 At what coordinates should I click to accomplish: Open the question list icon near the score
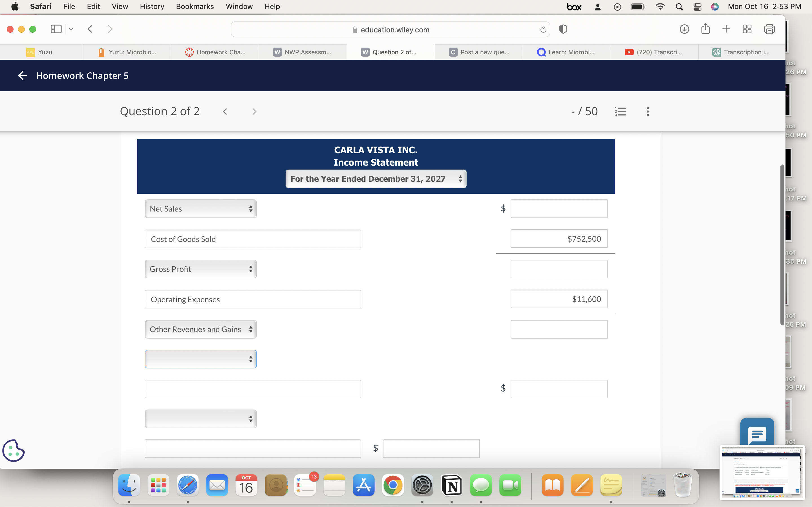click(x=620, y=111)
